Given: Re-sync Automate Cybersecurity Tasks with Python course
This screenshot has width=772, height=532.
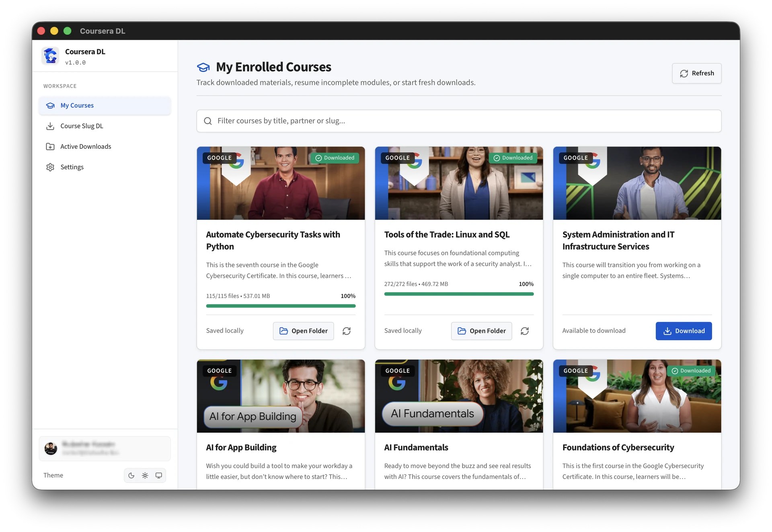Looking at the screenshot, I should pyautogui.click(x=347, y=331).
